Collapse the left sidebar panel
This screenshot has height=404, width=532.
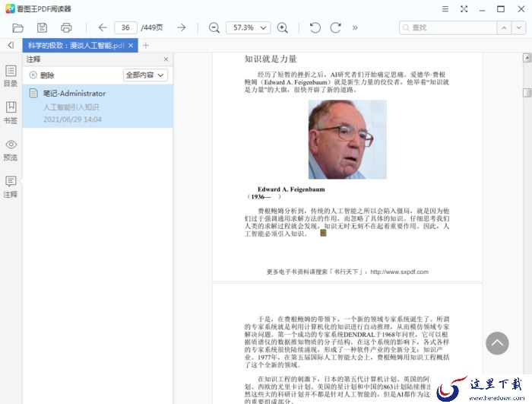(11, 45)
